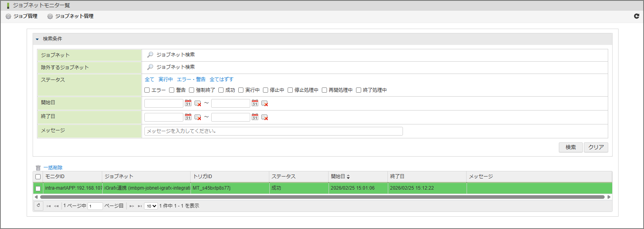Open the rows-per-page dropdown showing 10
644x229 pixels.
pos(151,206)
